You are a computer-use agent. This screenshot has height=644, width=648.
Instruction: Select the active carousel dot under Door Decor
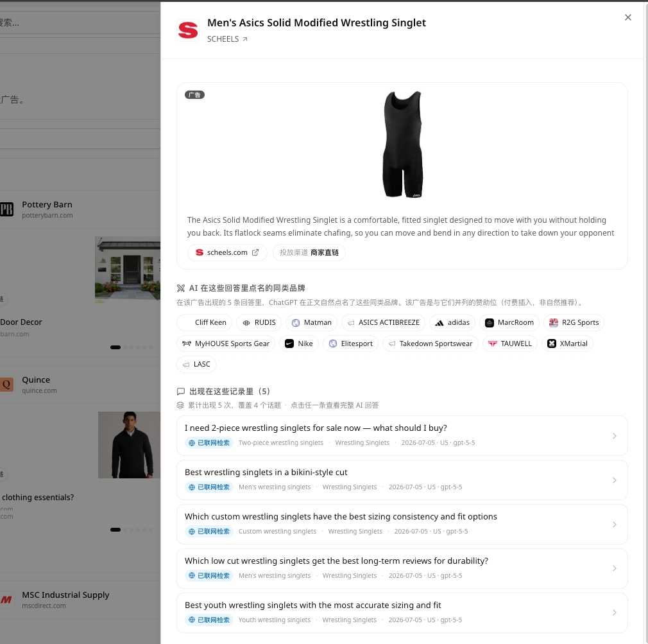115,347
